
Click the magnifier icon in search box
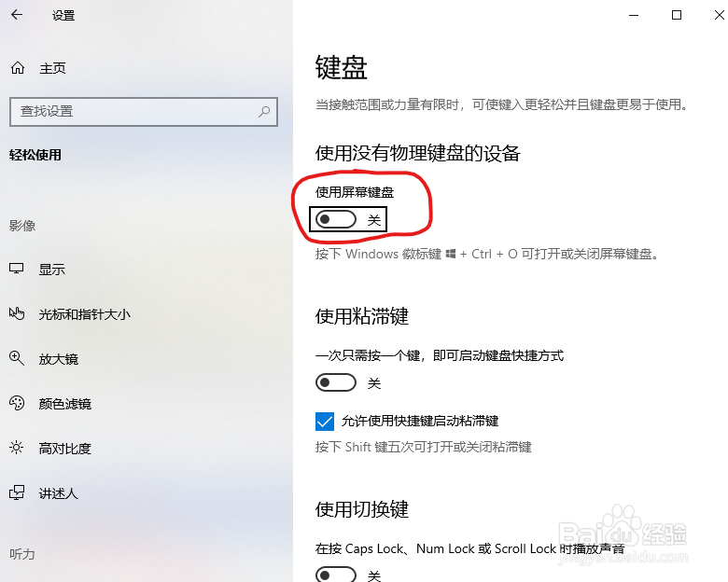(264, 111)
